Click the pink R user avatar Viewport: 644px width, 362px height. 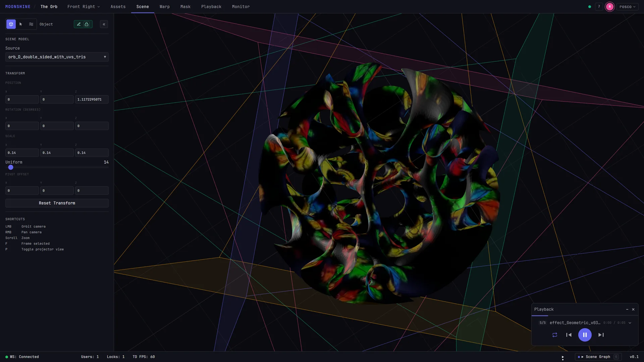[610, 7]
